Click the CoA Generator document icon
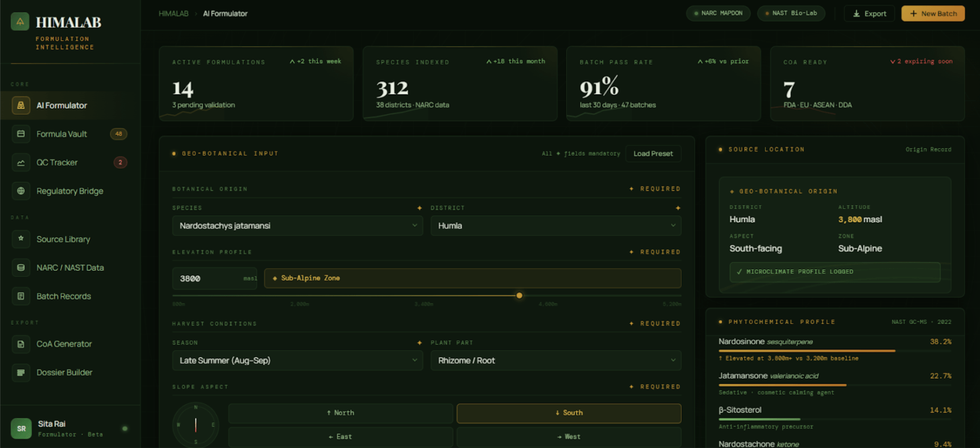Screen dimensions: 980x448 21,344
